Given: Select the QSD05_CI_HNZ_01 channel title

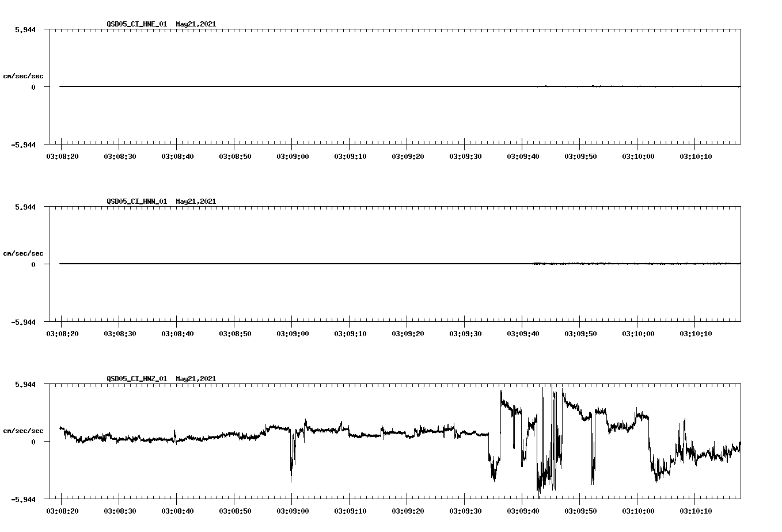Looking at the screenshot, I should pos(136,379).
